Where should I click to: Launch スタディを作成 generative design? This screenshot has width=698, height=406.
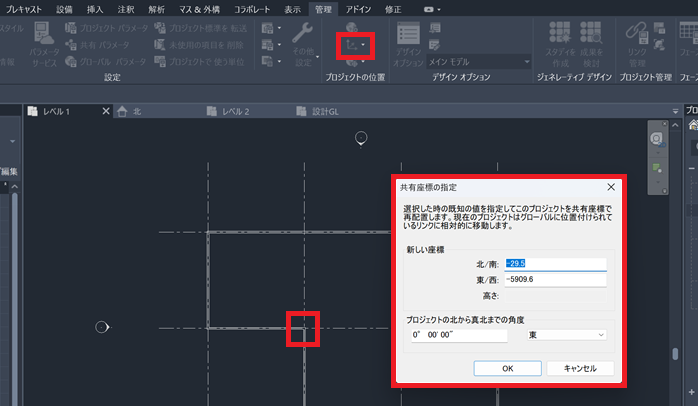pyautogui.click(x=560, y=45)
